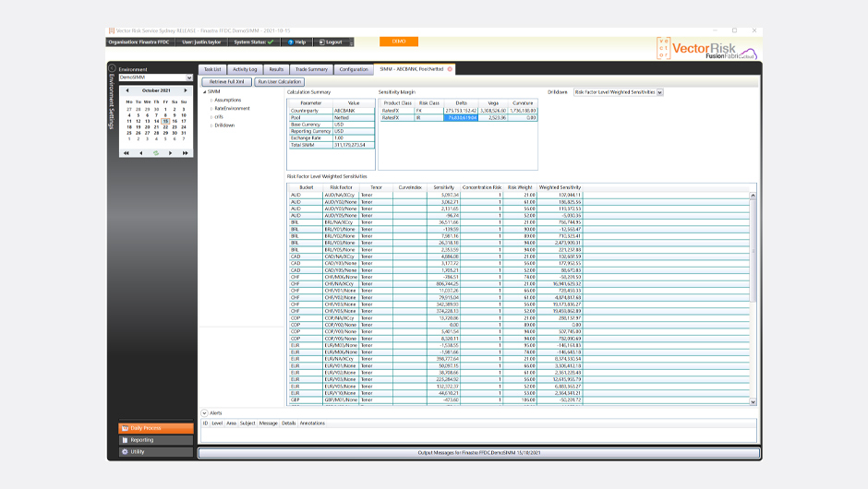Click the Output Messages status bar
Image resolution: width=868 pixels, height=489 pixels.
[479, 453]
